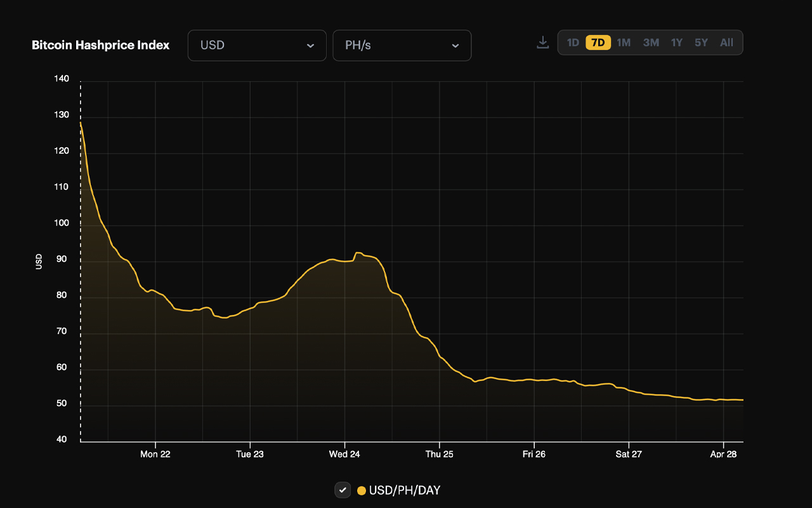
Task: Switch to the 1M time range
Action: tap(624, 43)
